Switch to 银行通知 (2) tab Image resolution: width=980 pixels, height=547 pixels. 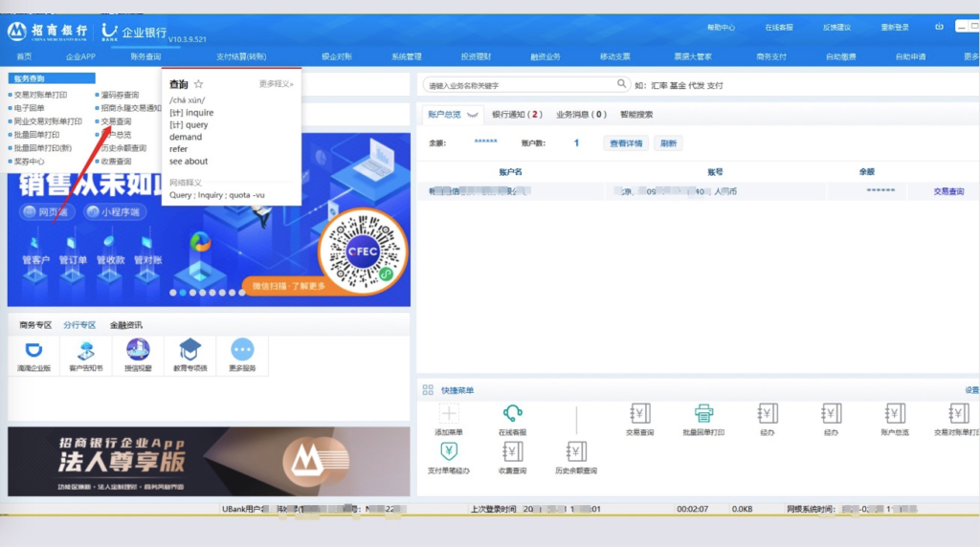(517, 114)
